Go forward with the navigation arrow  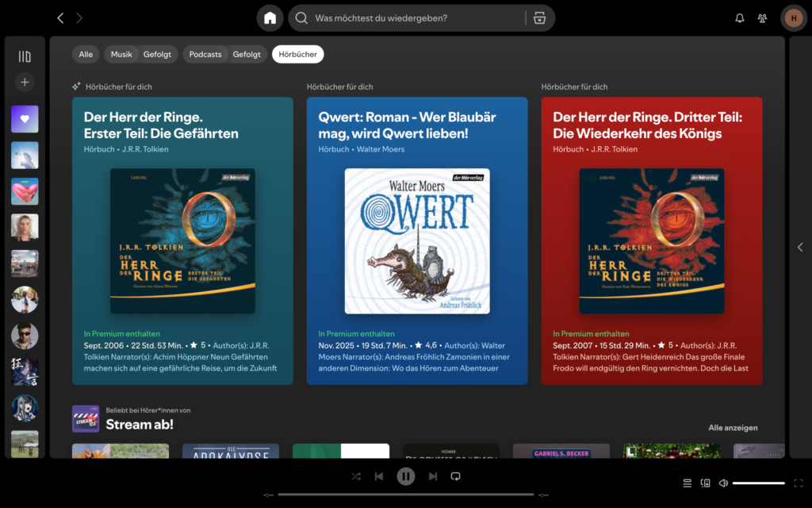point(79,17)
